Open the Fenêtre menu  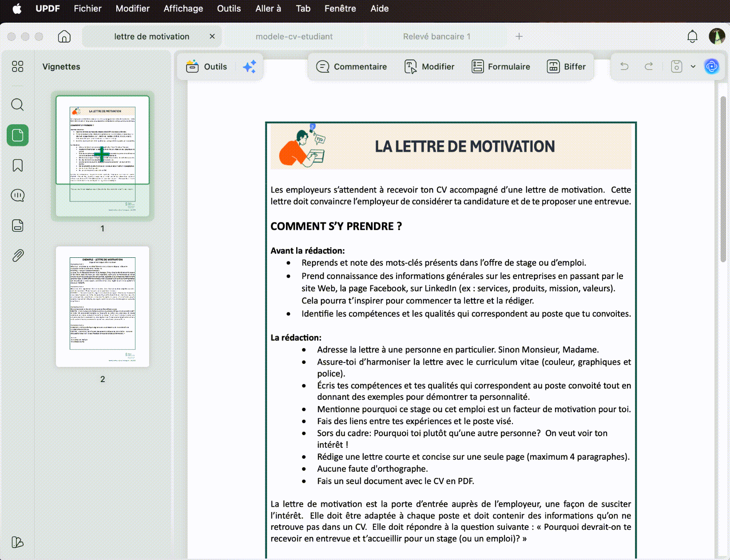pyautogui.click(x=340, y=8)
